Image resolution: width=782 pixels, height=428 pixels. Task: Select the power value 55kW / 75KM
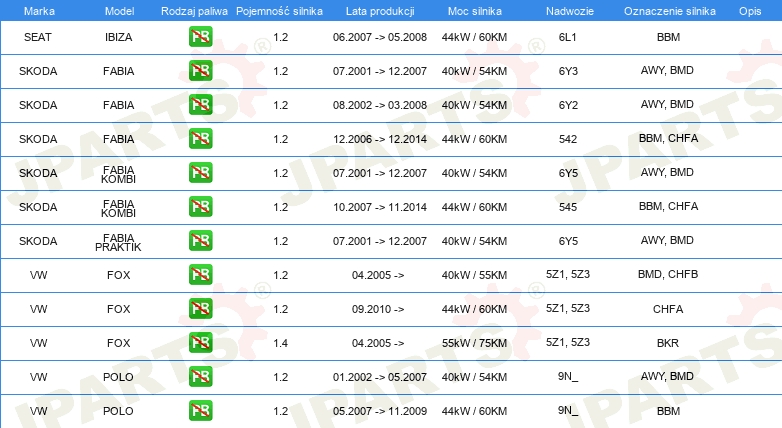pos(474,343)
